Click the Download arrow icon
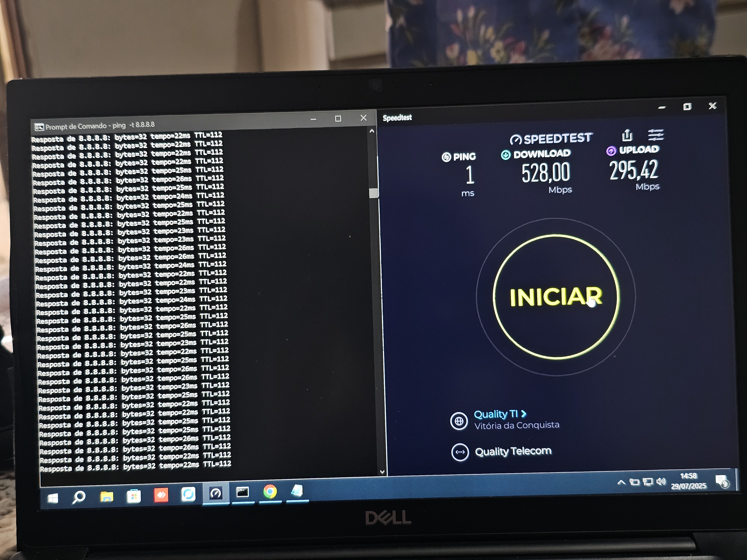 point(506,155)
